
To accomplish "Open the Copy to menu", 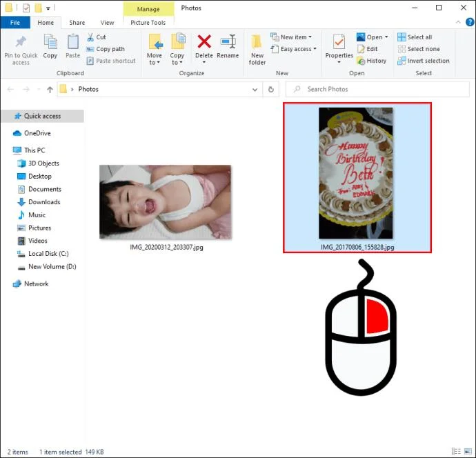I will pos(177,49).
